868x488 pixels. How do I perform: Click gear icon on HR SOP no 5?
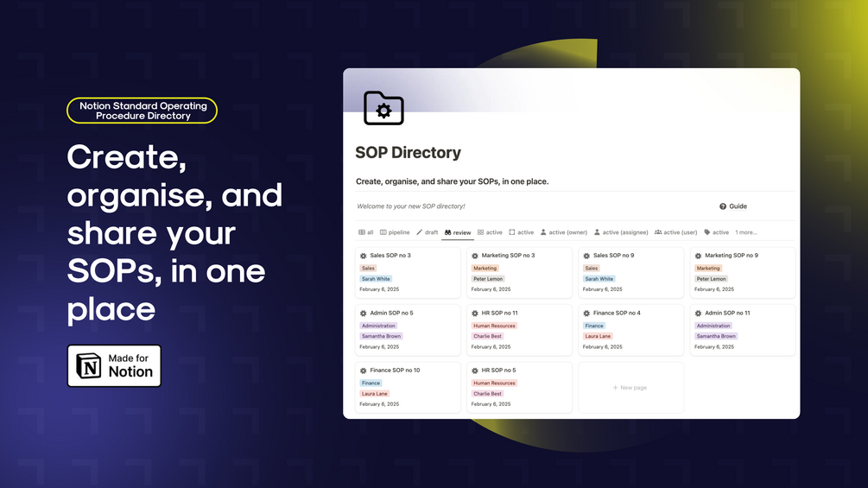coord(475,371)
